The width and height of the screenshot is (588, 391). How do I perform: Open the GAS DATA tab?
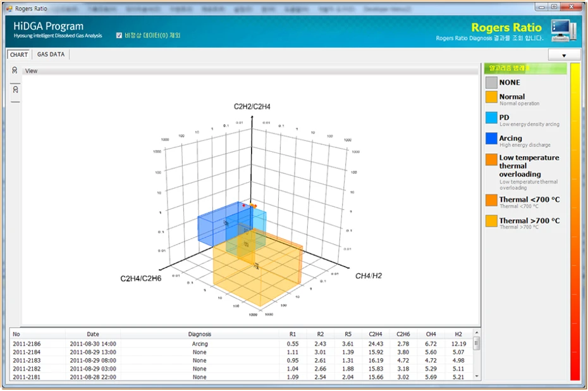(51, 54)
